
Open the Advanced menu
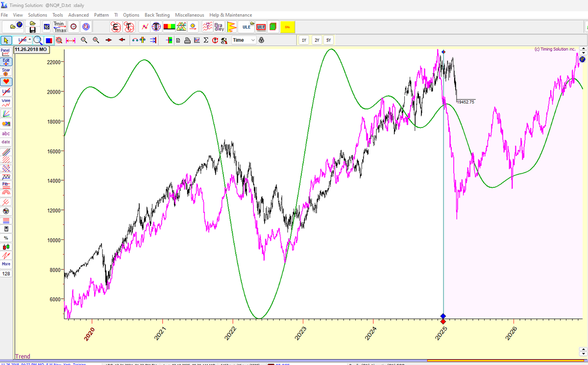(78, 15)
